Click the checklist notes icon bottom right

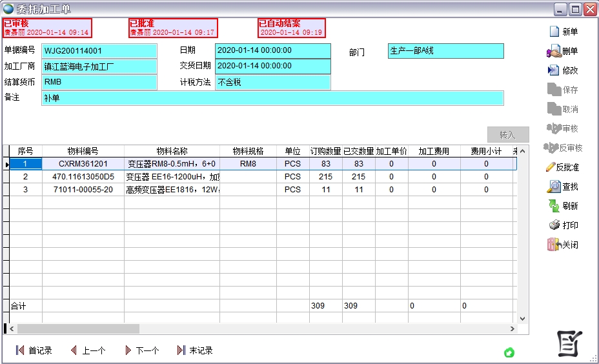570,343
